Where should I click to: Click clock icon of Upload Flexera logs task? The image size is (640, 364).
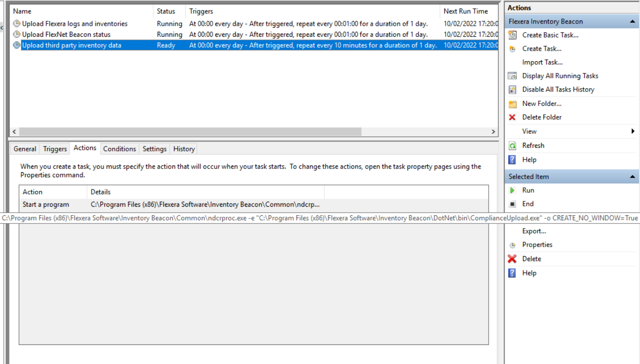tap(17, 24)
